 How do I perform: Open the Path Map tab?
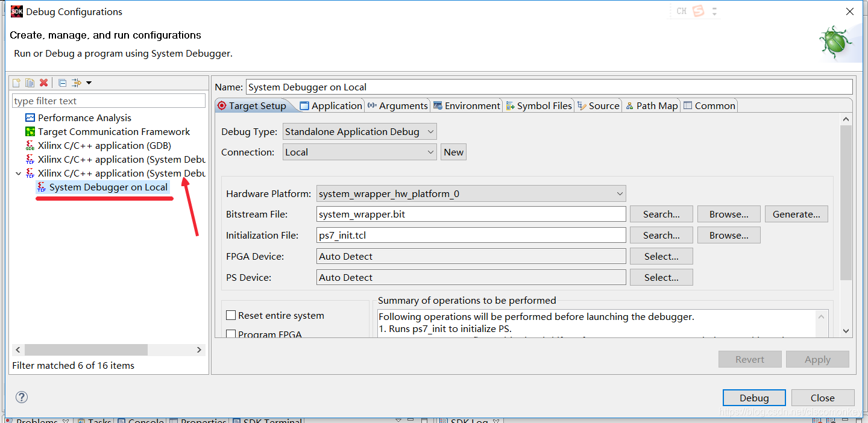click(x=651, y=105)
